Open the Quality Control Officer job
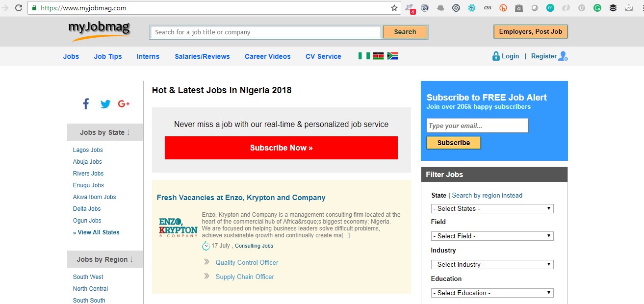Image resolution: width=644 pixels, height=304 pixels. click(247, 263)
